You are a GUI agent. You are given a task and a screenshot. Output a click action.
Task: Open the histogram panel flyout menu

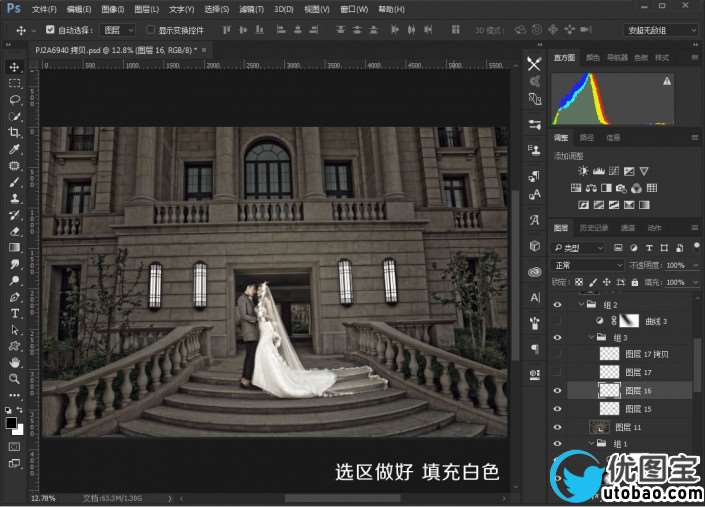pyautogui.click(x=695, y=58)
